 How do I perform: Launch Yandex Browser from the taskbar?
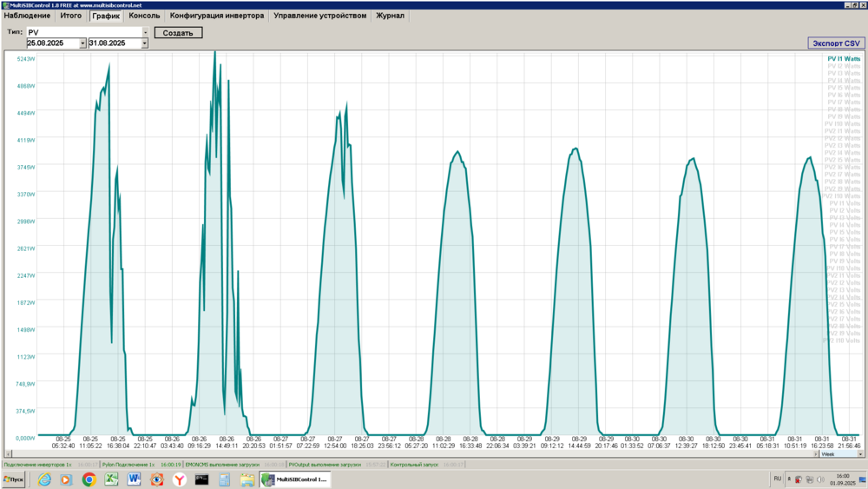[x=179, y=479]
